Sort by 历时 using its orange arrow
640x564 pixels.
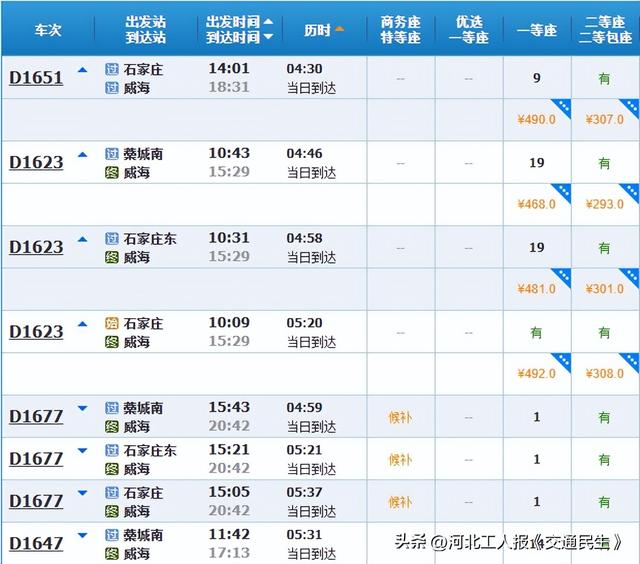pyautogui.click(x=339, y=29)
